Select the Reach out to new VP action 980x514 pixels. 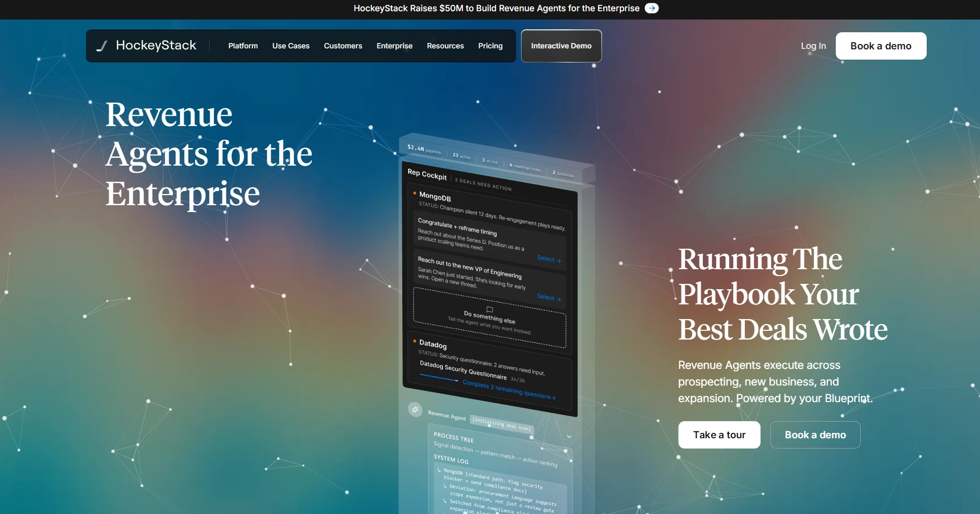point(548,298)
